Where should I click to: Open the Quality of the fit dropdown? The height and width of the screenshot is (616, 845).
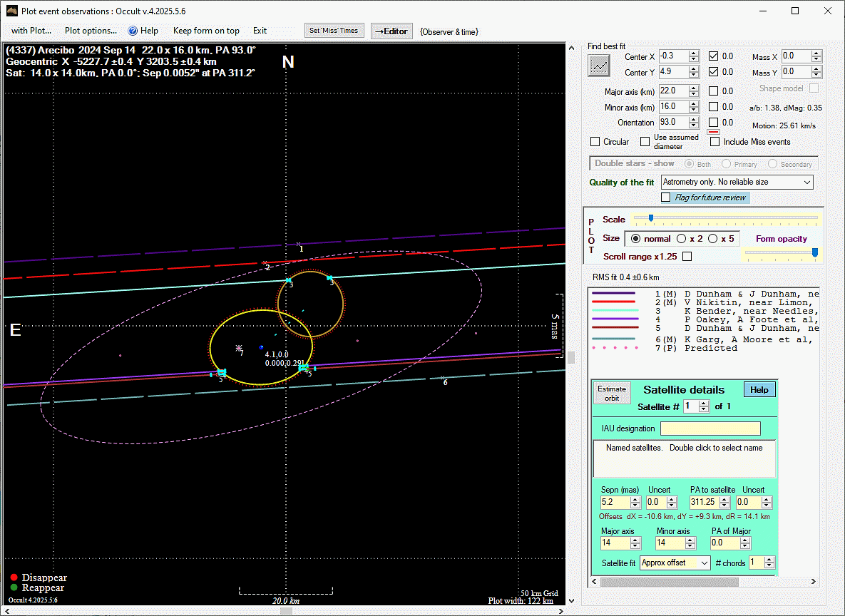[737, 182]
